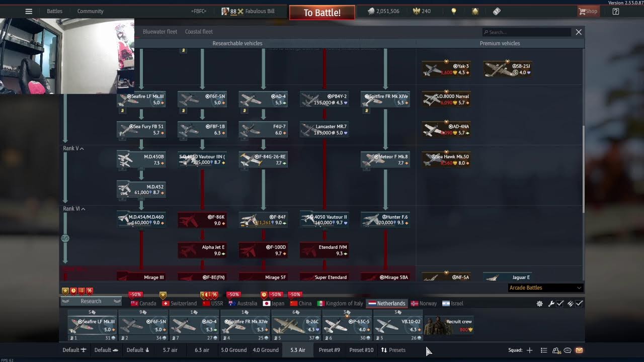Switch to the Kingdom of Italy nation
This screenshot has width=644, height=362.
coord(340,304)
